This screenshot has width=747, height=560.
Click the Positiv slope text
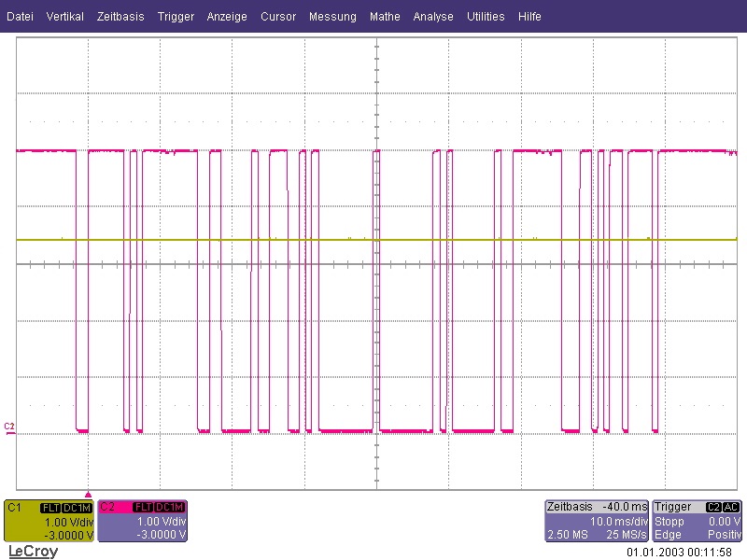click(725, 535)
